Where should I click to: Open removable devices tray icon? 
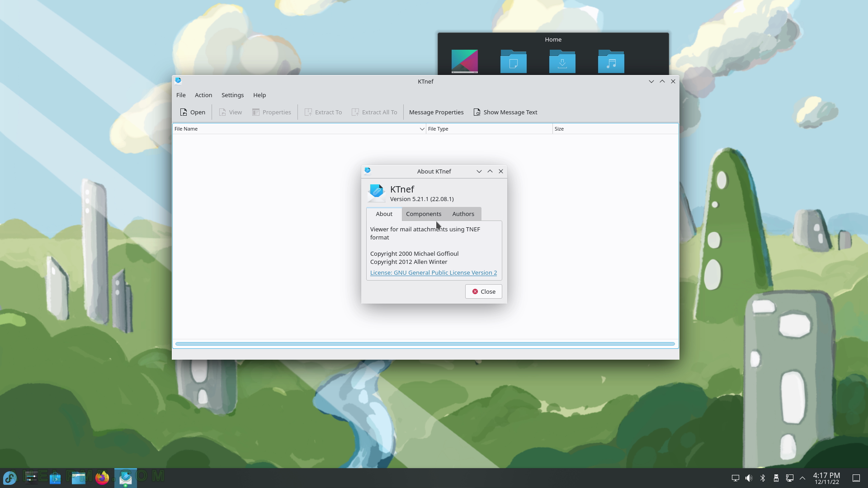776,478
